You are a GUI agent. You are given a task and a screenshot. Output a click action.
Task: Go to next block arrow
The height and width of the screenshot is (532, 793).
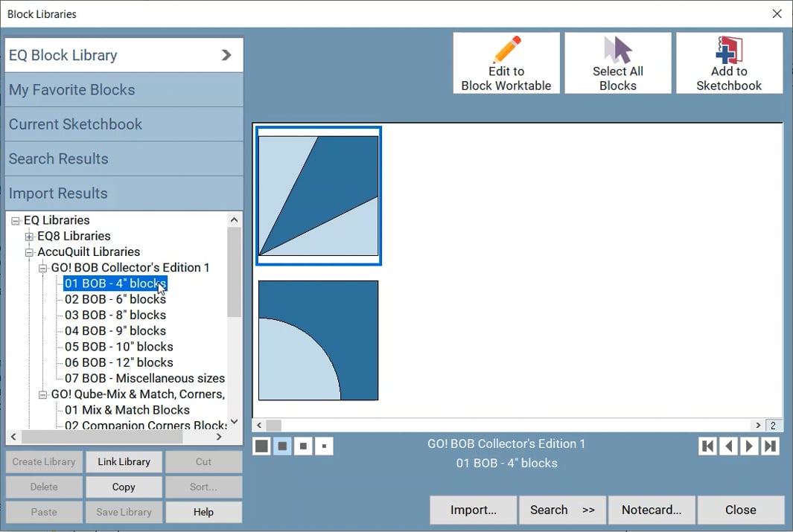pos(749,446)
